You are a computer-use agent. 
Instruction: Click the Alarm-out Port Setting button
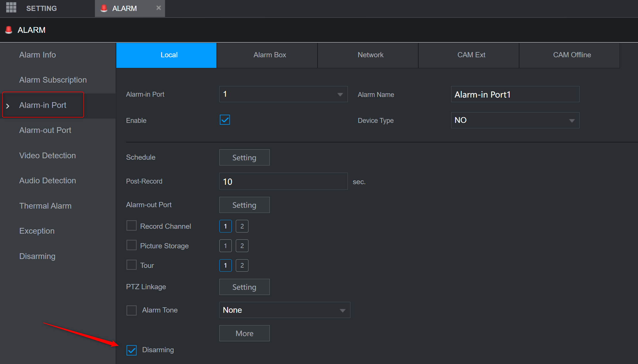(244, 205)
